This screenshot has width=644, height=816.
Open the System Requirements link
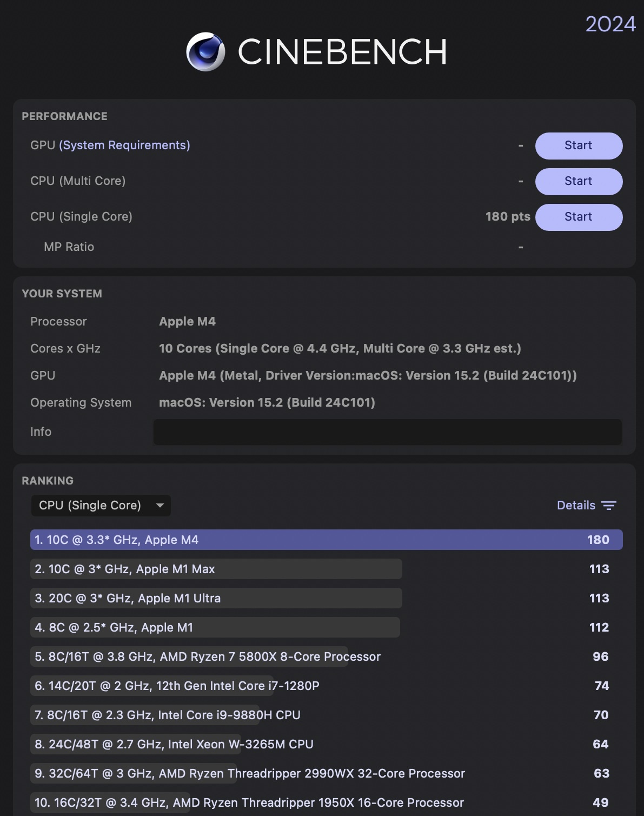point(124,145)
